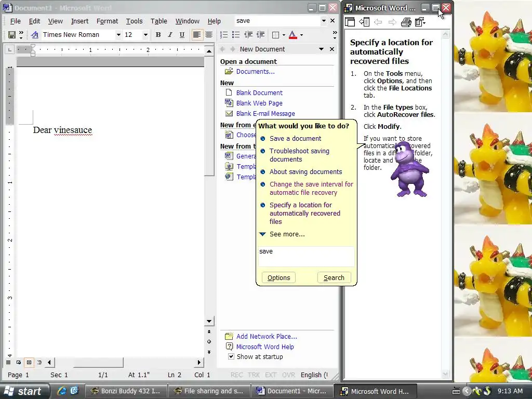Viewport: 532px width, 399px height.
Task: Open the Windows start button
Action: coord(25,391)
